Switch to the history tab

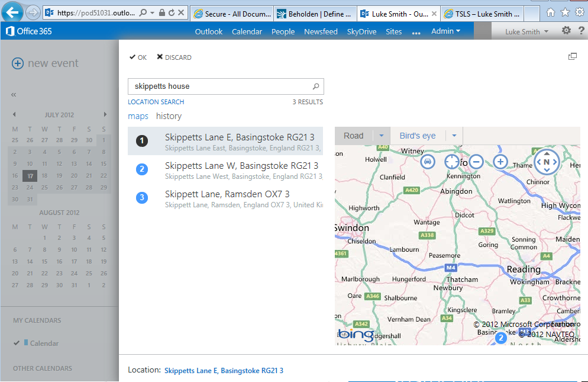pos(169,116)
